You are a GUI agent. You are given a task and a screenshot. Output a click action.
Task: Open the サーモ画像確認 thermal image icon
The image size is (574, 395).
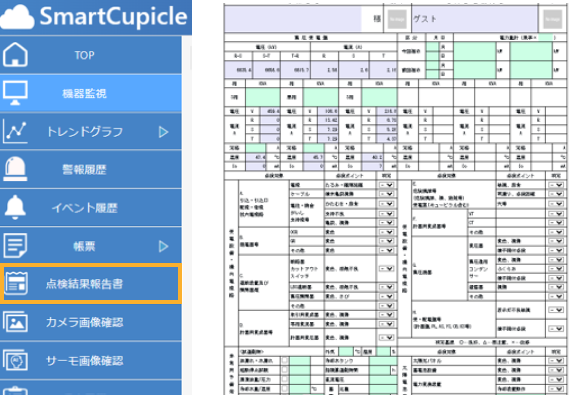coord(15,360)
